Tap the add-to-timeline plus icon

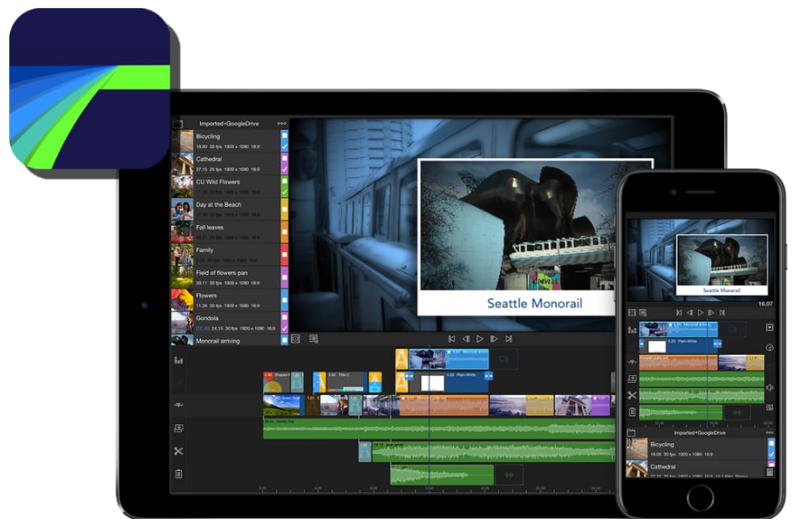178,429
